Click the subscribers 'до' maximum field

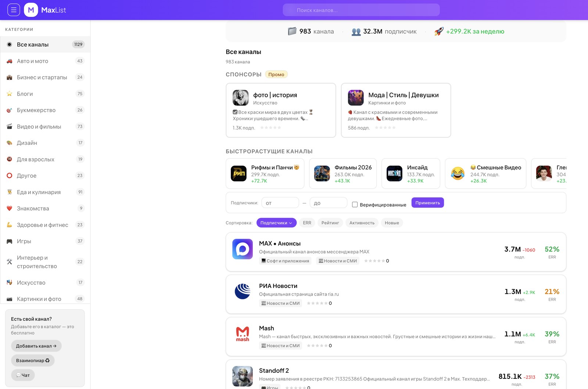point(328,203)
